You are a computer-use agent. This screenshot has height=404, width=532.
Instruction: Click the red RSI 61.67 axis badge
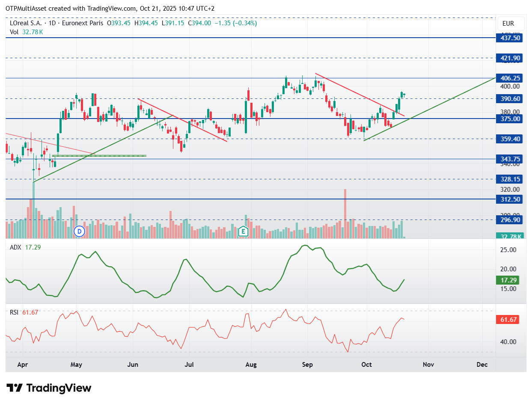(x=508, y=319)
